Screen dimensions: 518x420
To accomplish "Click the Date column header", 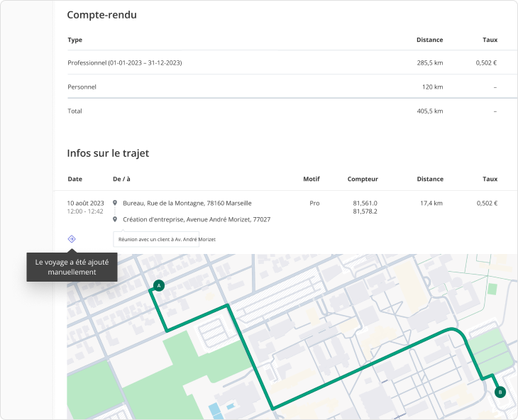I will coord(75,179).
